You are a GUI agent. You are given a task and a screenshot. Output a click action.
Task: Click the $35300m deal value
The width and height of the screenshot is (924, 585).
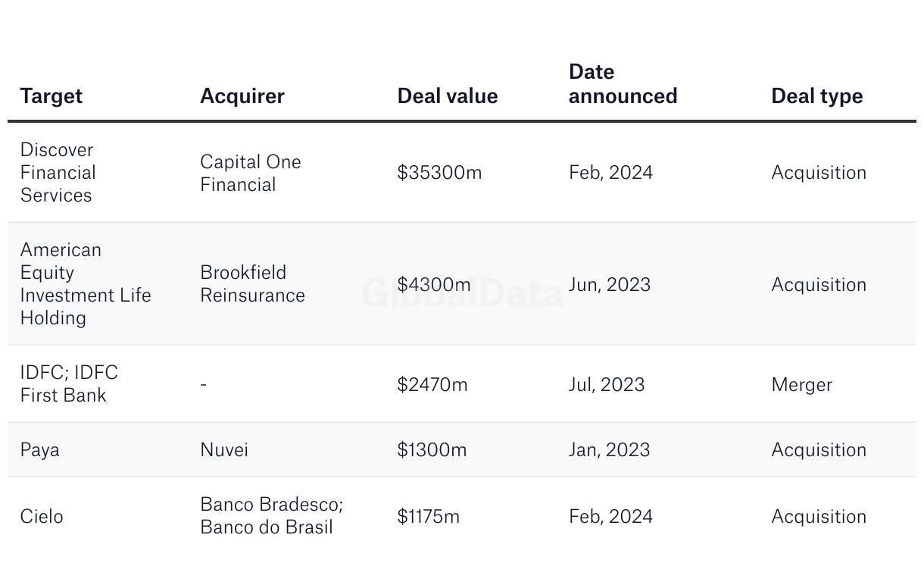click(439, 173)
